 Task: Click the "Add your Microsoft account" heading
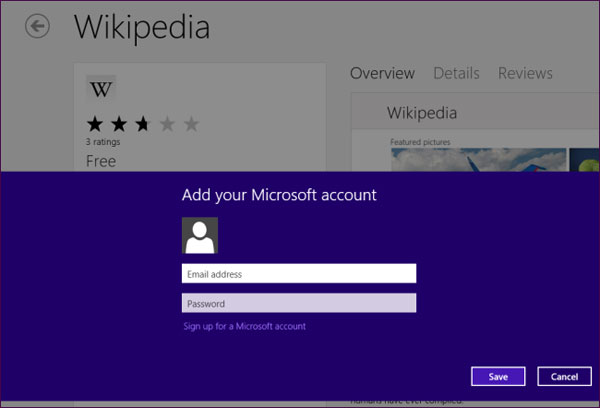coord(279,195)
